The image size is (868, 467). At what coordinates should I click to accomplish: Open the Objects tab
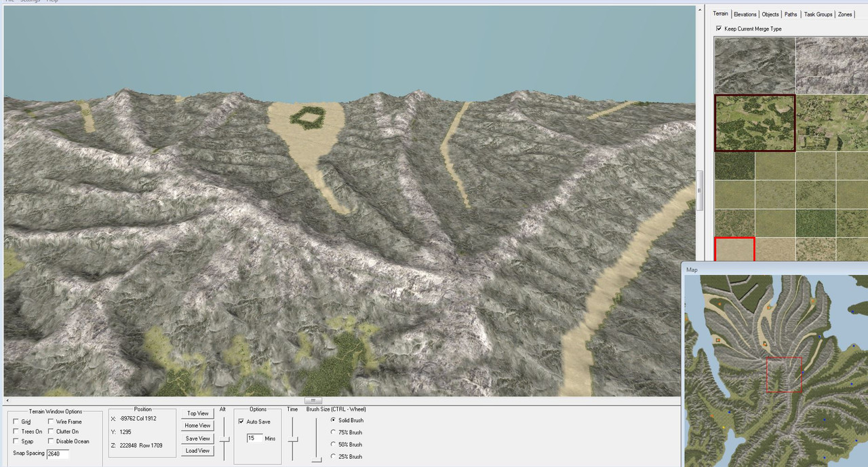[770, 14]
